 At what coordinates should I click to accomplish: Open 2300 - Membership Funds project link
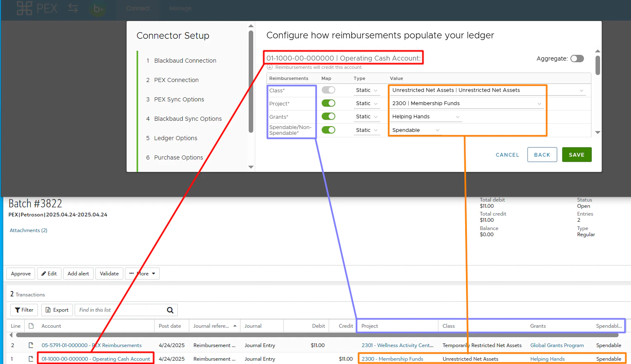coord(392,359)
